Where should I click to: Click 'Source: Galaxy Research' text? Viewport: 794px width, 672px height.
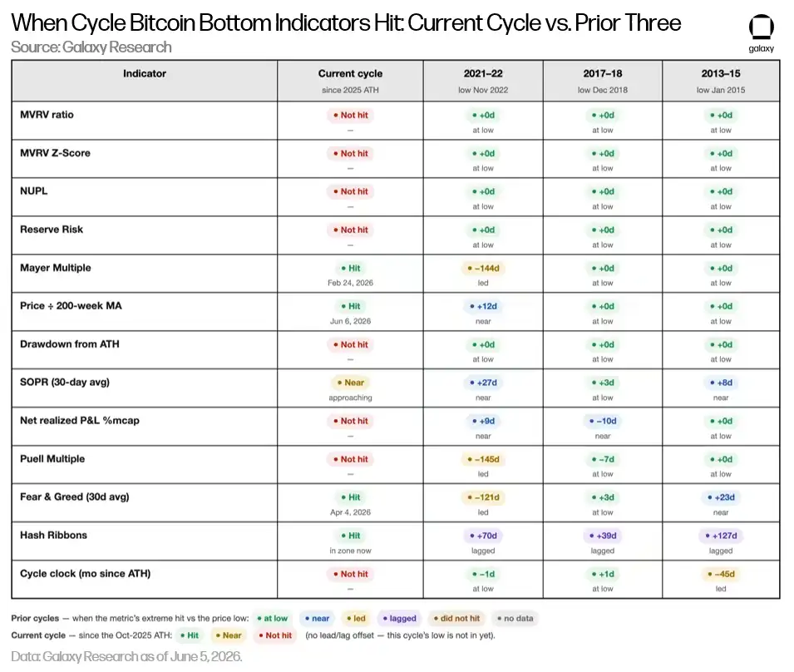(x=91, y=47)
